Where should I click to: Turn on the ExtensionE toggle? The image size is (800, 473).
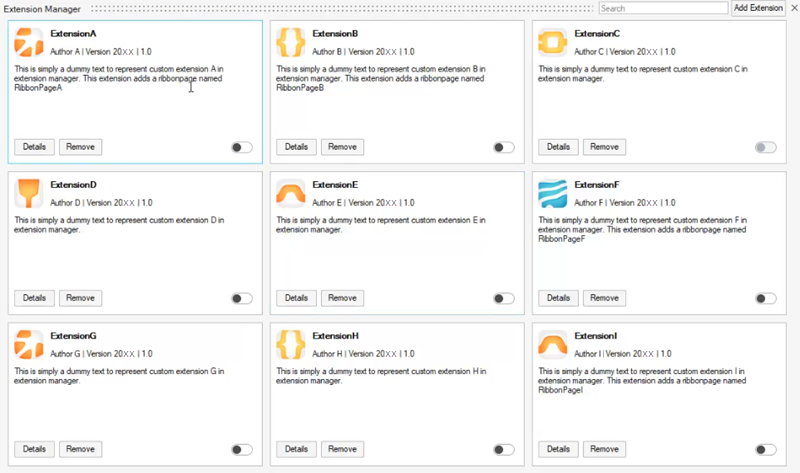(x=503, y=298)
